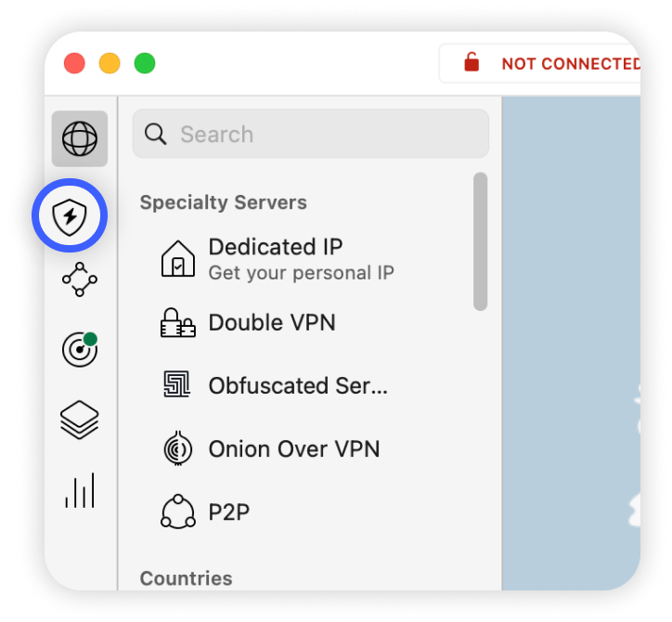Image resolution: width=672 pixels, height=622 pixels.
Task: Open the statistics bars sidebar icon
Action: click(80, 490)
